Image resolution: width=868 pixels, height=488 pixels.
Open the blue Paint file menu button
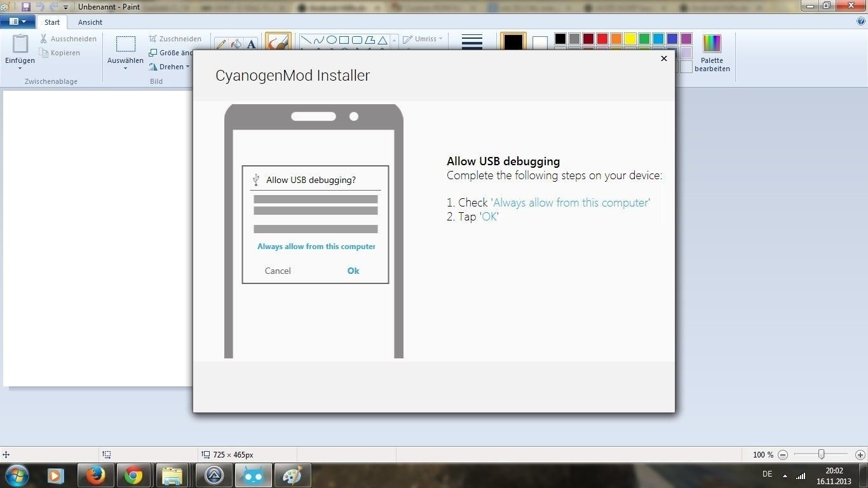point(17,22)
